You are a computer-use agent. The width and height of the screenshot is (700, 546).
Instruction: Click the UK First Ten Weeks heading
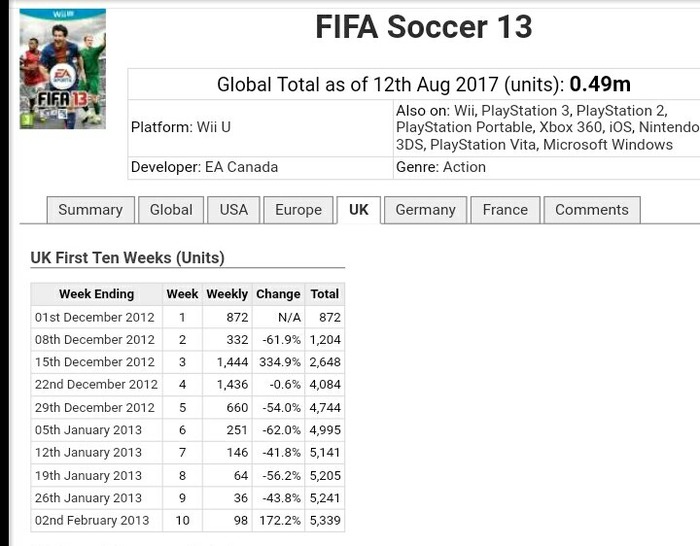(x=128, y=258)
